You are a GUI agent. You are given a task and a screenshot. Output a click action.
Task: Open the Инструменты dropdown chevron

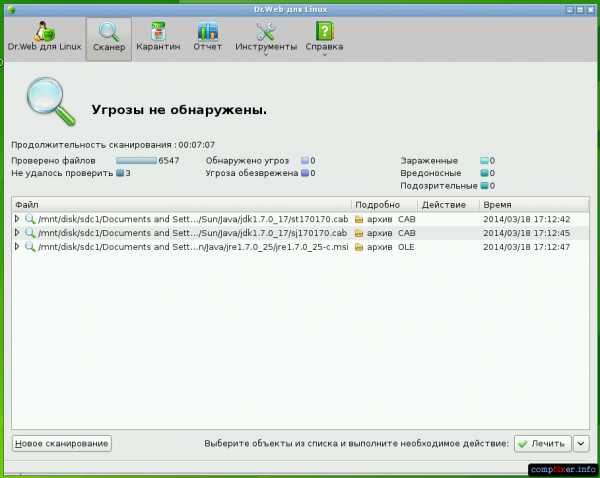click(x=266, y=54)
